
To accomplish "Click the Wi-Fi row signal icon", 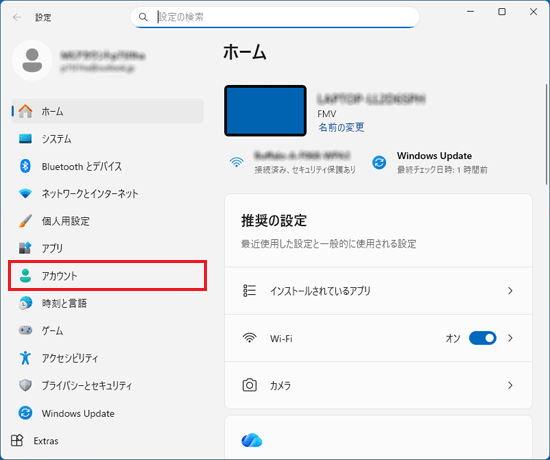I will click(x=249, y=338).
